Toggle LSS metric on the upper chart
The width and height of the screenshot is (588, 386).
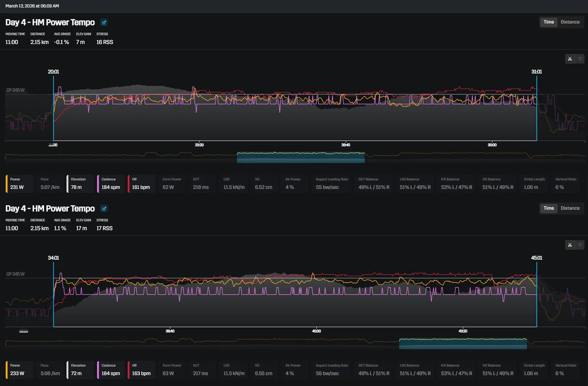point(235,184)
